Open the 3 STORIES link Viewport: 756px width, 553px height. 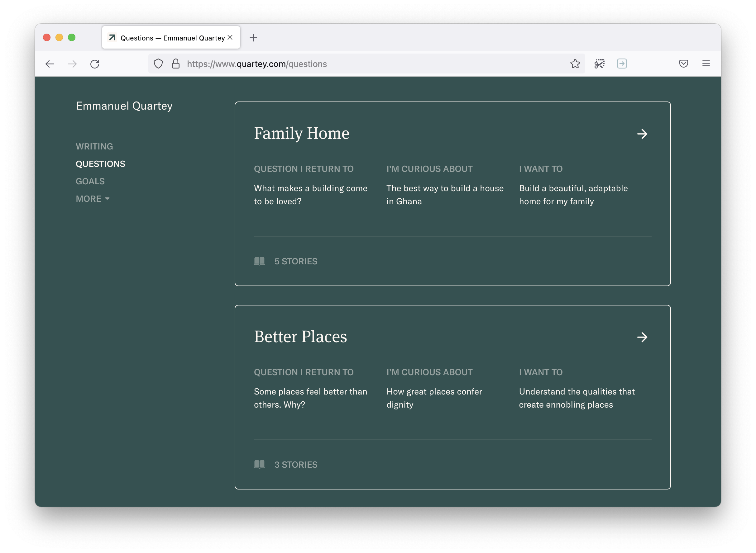[x=285, y=465]
